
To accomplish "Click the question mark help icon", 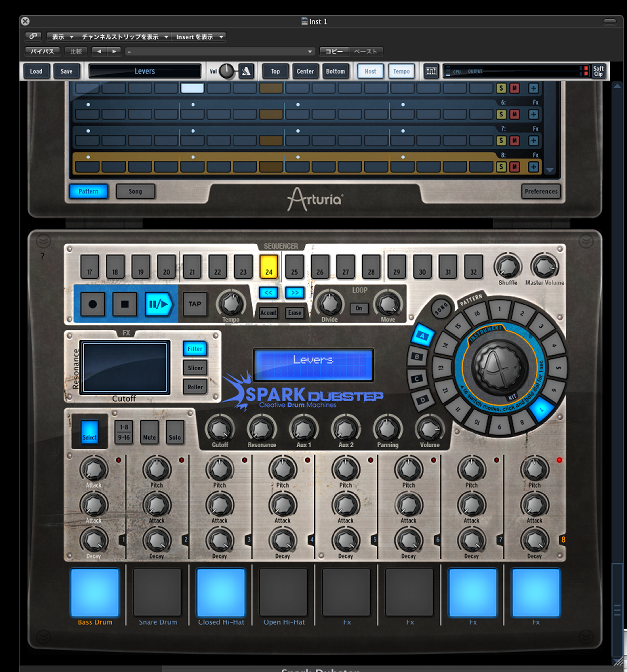I will (42, 257).
